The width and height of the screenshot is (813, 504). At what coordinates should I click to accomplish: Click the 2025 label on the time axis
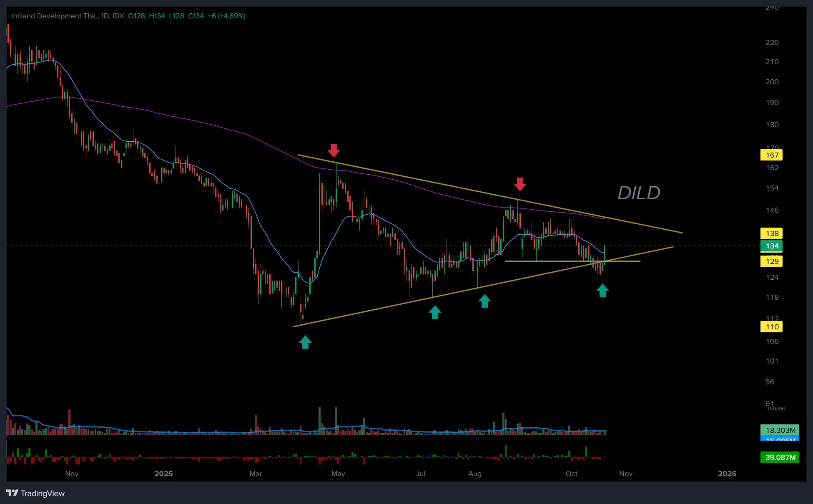(163, 474)
